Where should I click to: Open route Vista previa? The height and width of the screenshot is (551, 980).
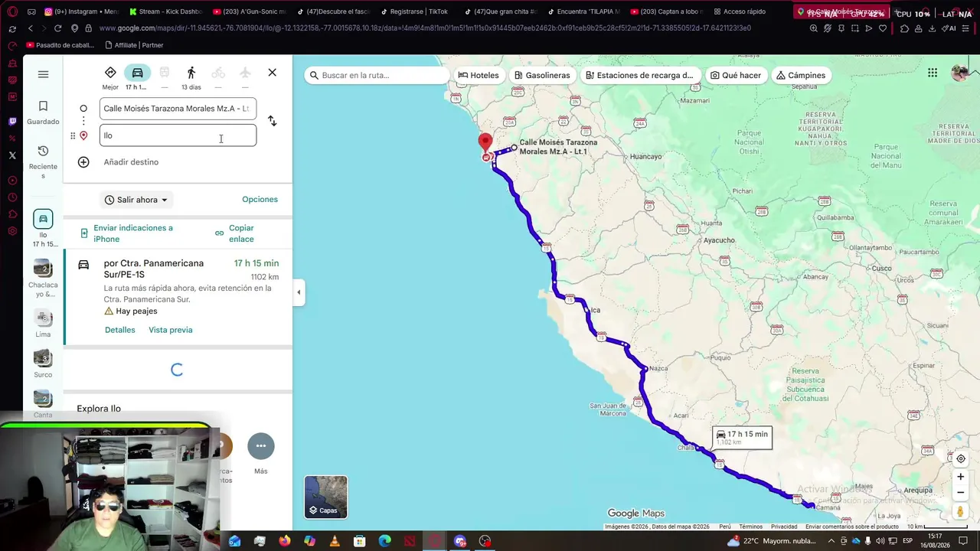tap(170, 330)
